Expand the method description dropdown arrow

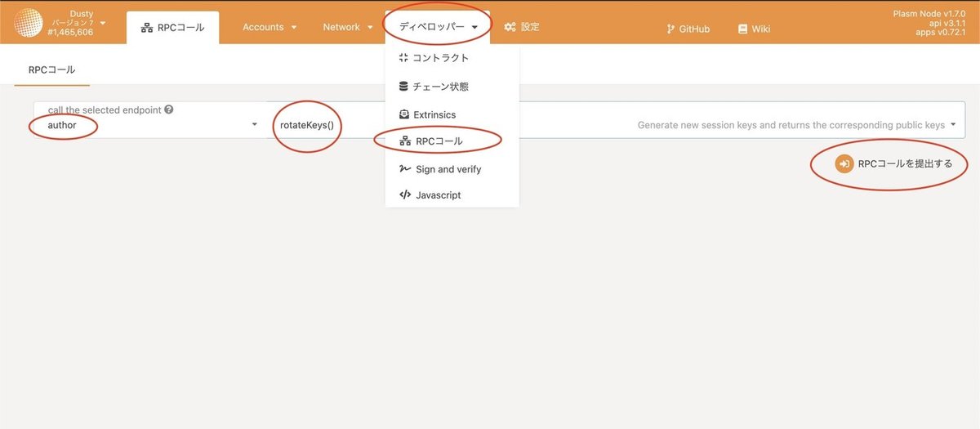coord(953,125)
